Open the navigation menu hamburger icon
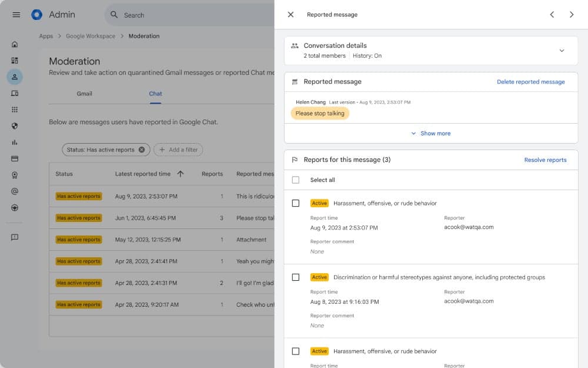588x368 pixels. pyautogui.click(x=16, y=14)
